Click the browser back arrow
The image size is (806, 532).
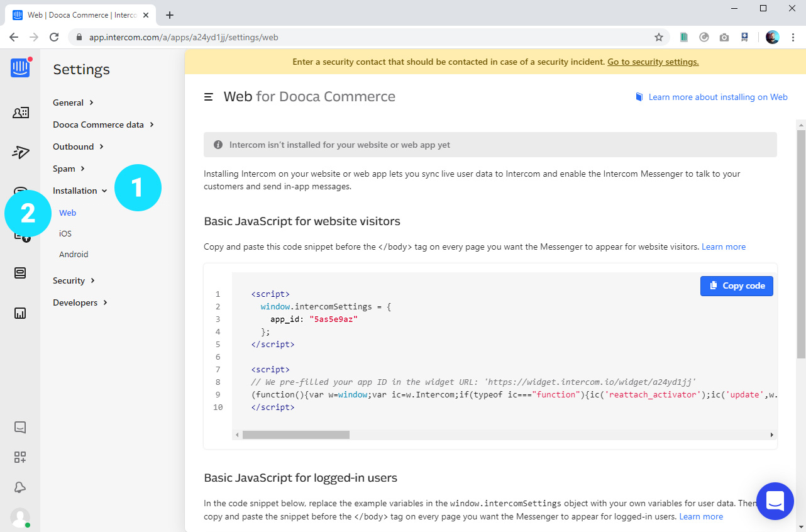(14, 37)
